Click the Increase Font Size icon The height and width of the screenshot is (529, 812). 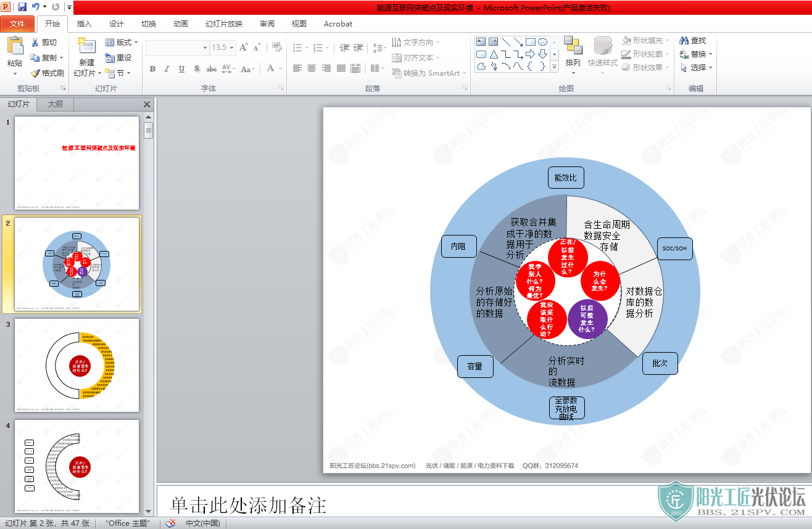[x=243, y=47]
